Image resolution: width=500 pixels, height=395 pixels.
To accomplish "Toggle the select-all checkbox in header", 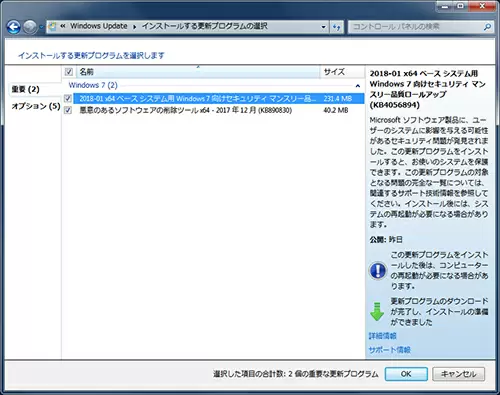I will coord(69,72).
